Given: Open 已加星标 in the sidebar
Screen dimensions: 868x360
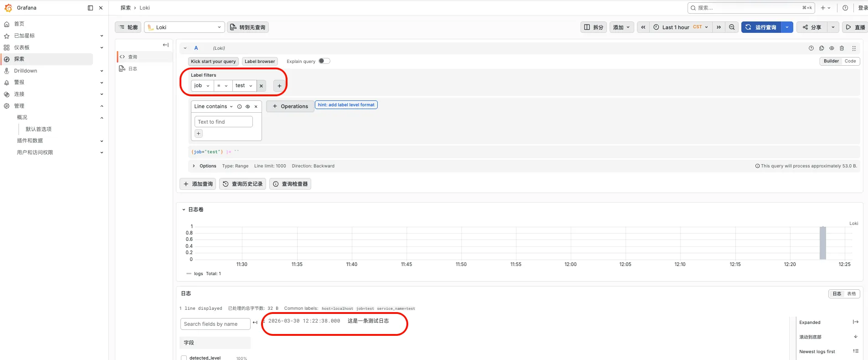Looking at the screenshot, I should tap(24, 36).
